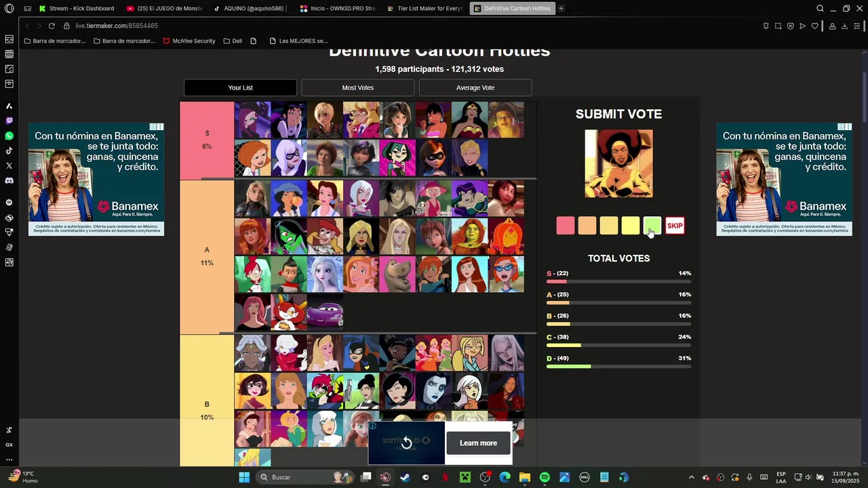This screenshot has width=868, height=488.
Task: Vote A tier with the orange swatch
Action: point(587,226)
